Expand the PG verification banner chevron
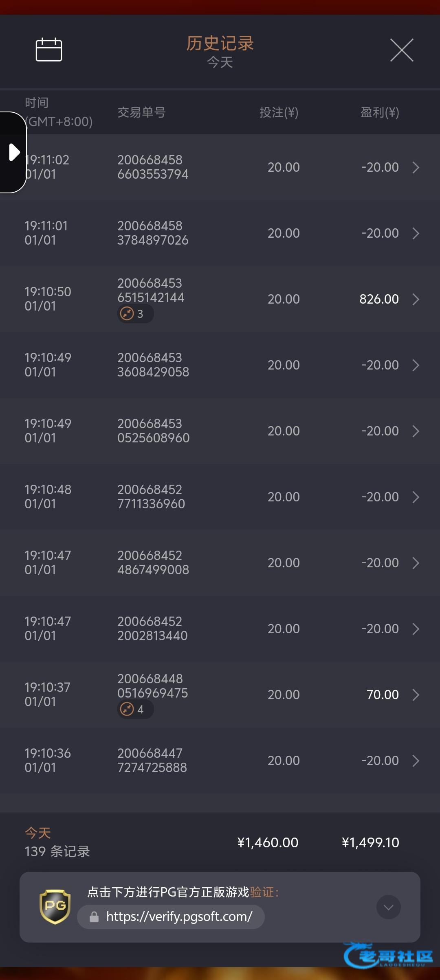Viewport: 440px width, 980px height. [388, 907]
